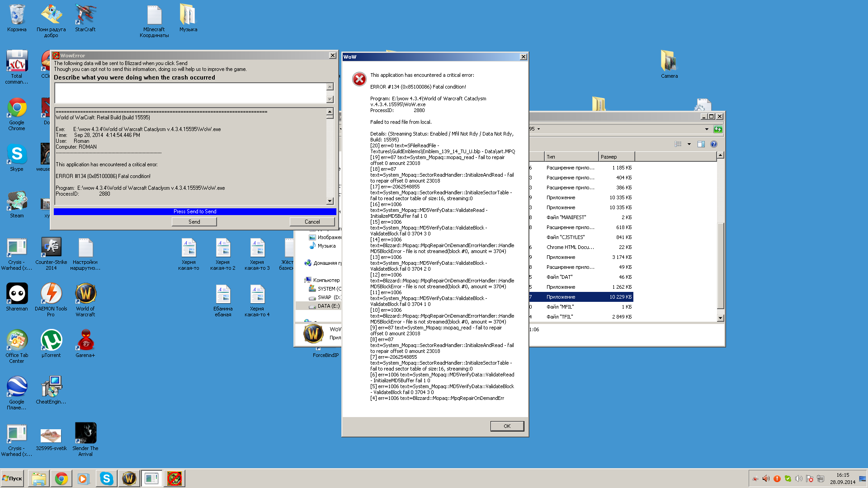This screenshot has height=488, width=868.
Task: Open Ебанина ебаная document icon
Action: pos(223,300)
